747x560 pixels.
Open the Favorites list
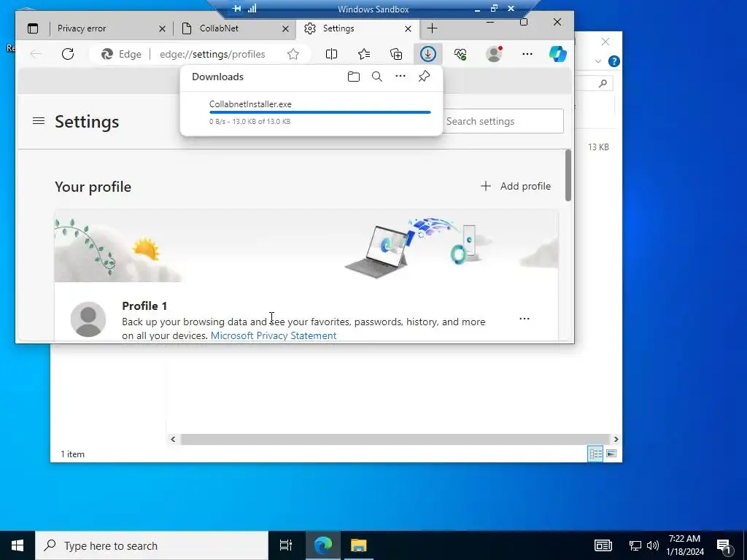[364, 54]
